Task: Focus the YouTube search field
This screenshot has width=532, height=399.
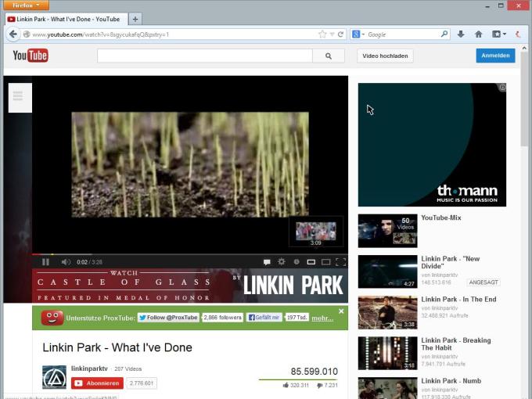Action: pyautogui.click(x=205, y=56)
